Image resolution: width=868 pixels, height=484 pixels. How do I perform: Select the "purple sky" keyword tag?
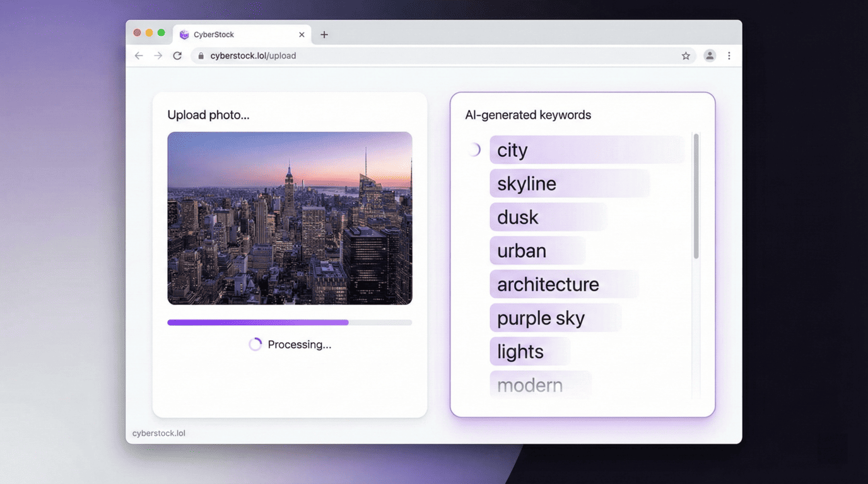click(555, 318)
